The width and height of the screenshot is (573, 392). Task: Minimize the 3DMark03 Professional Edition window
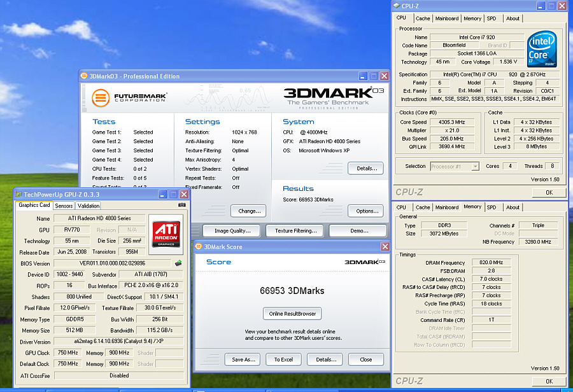click(x=362, y=76)
